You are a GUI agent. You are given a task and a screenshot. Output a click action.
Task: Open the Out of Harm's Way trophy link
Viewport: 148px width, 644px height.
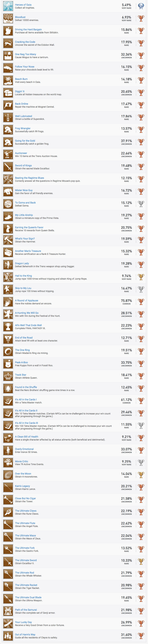pyautogui.click(x=25, y=634)
